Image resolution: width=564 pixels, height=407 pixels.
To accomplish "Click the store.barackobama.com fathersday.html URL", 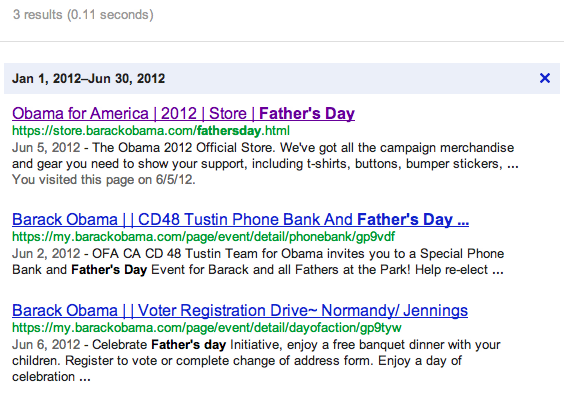I will [151, 131].
